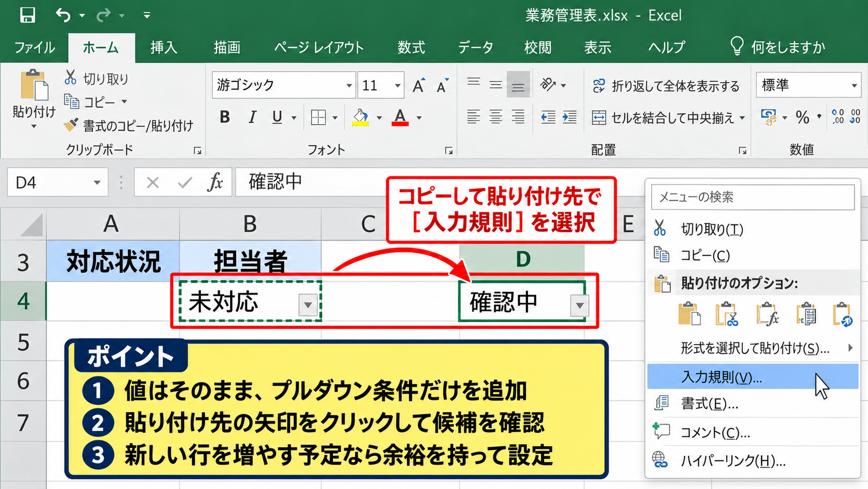Select 入力規則(V)... in context menu
868x489 pixels.
[753, 377]
